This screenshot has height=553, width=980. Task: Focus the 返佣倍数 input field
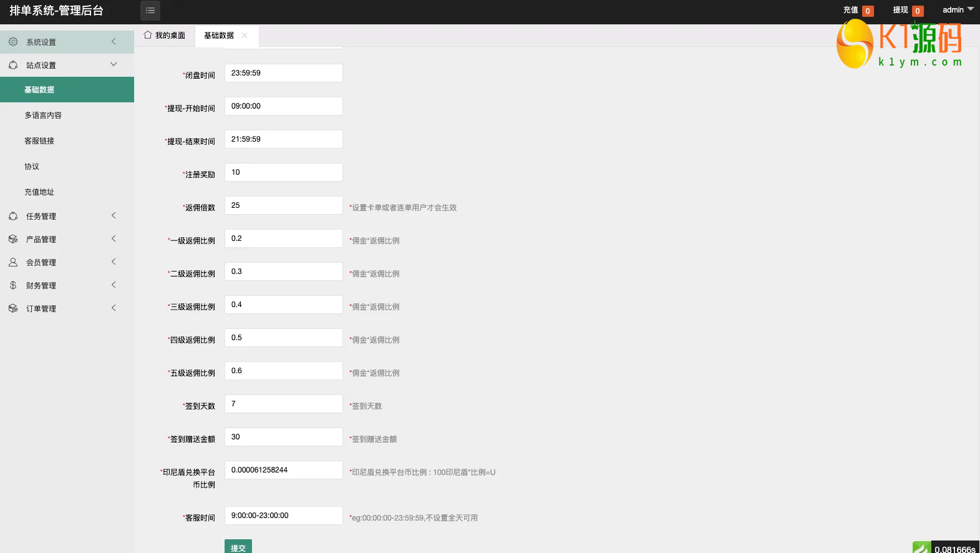click(x=284, y=205)
